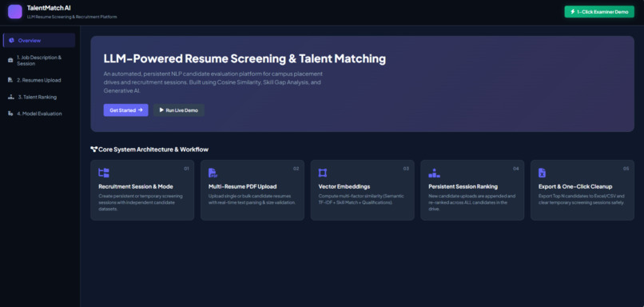Go to 1. Job Description & Session
This screenshot has height=307, width=644.
point(39,61)
